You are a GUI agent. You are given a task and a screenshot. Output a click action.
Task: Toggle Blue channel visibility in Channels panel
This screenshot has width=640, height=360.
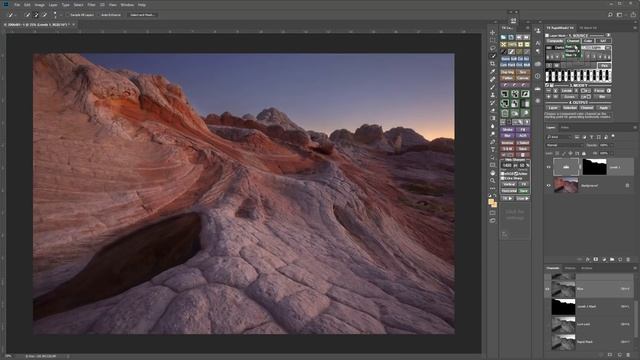547,289
